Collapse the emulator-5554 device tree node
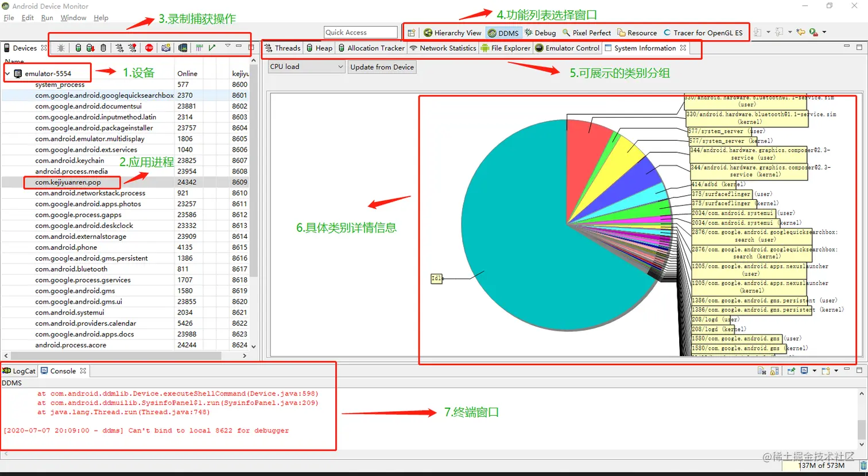 coord(7,73)
